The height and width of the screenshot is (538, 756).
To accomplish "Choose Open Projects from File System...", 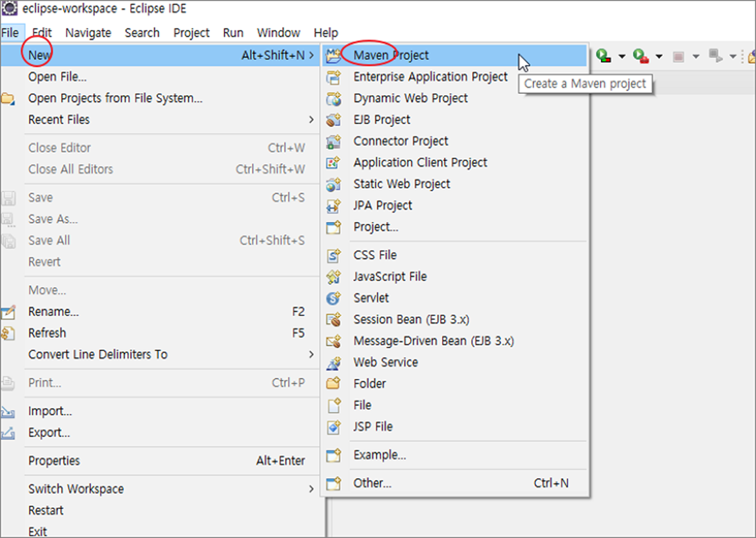I will 116,99.
